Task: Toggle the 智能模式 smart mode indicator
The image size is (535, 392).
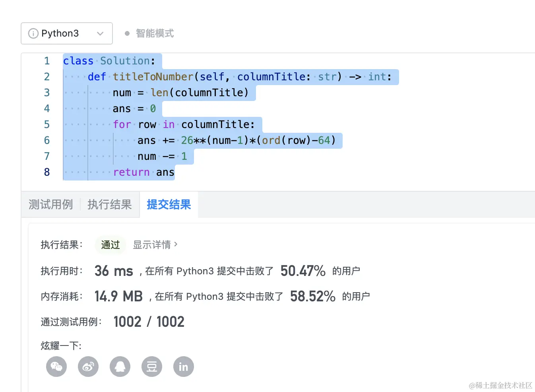Action: tap(149, 33)
